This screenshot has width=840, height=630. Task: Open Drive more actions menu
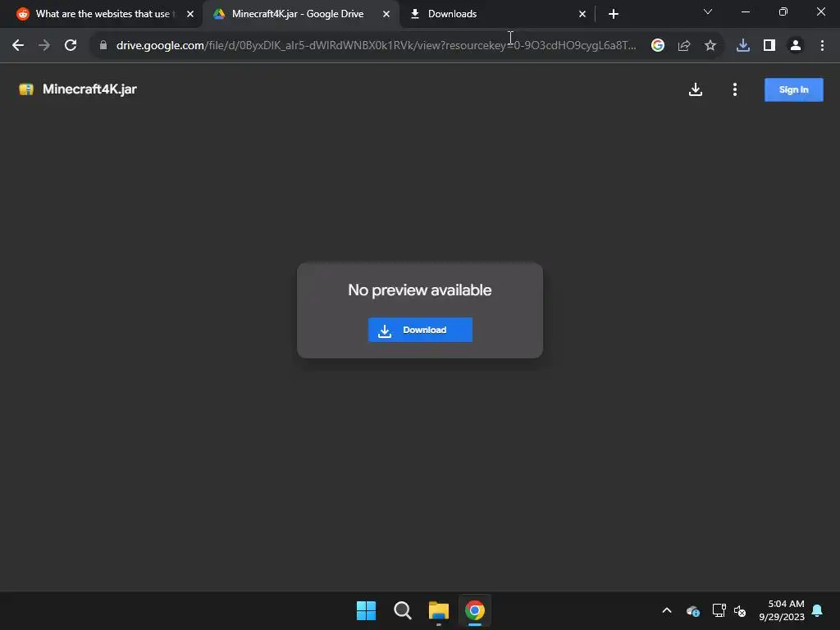pos(734,89)
